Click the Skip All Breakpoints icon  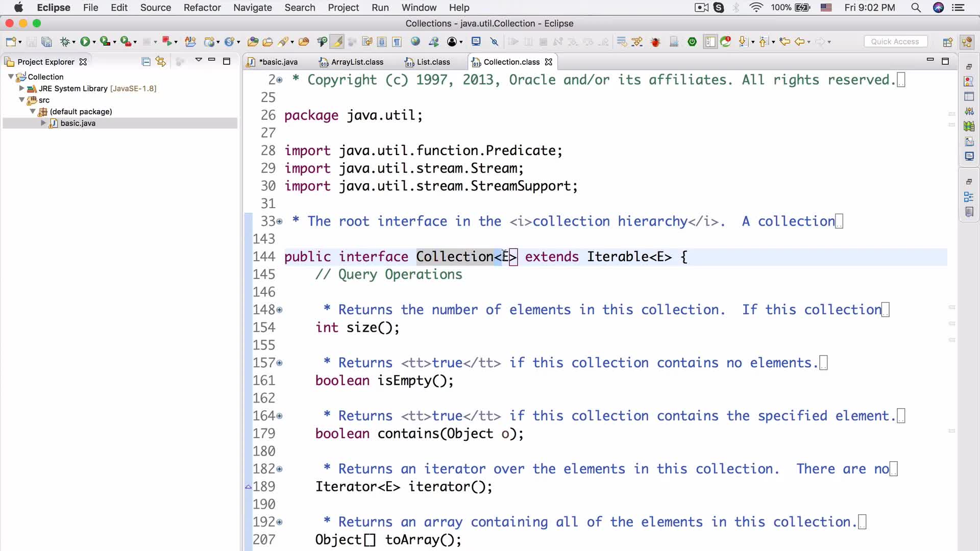[x=494, y=42]
